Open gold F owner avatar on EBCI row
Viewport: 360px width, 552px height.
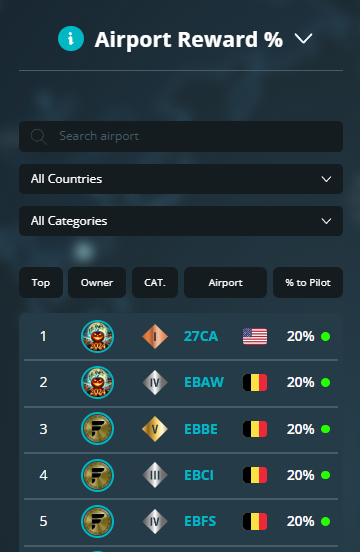pos(97,475)
